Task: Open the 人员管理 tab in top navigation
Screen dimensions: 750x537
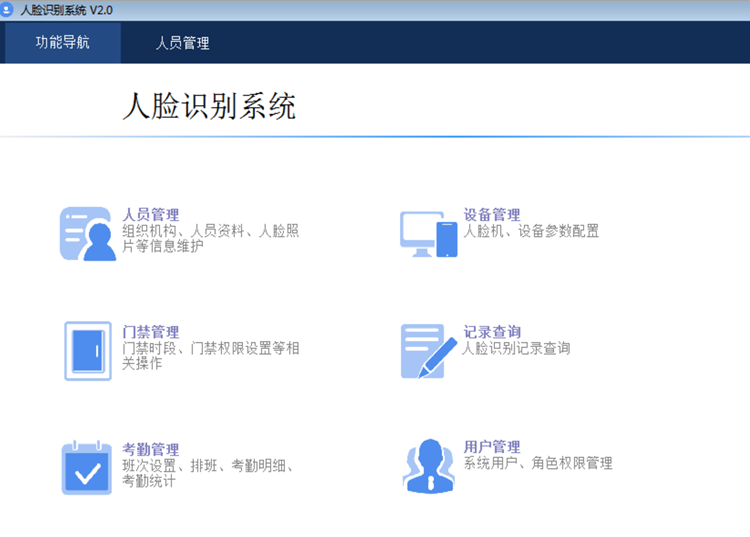Action: click(x=182, y=43)
